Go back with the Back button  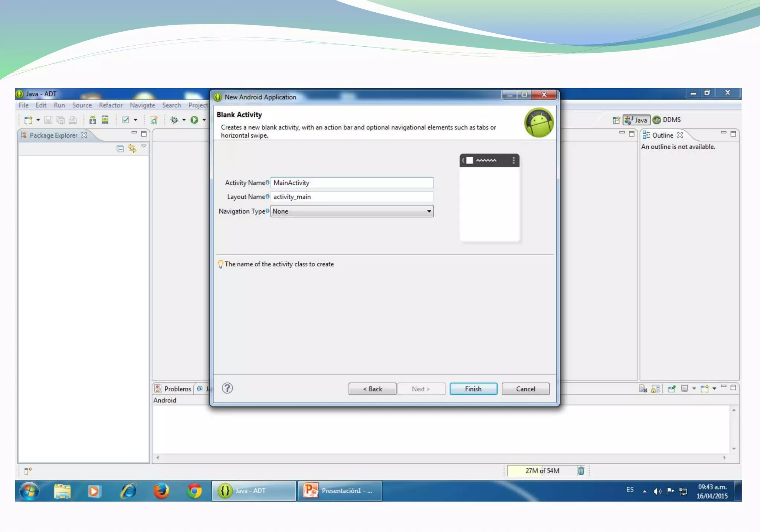372,389
